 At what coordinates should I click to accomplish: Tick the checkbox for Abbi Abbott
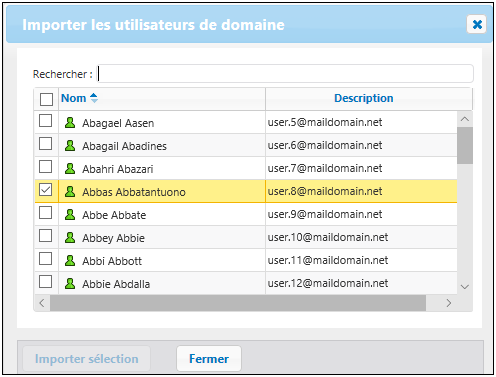coord(45,259)
